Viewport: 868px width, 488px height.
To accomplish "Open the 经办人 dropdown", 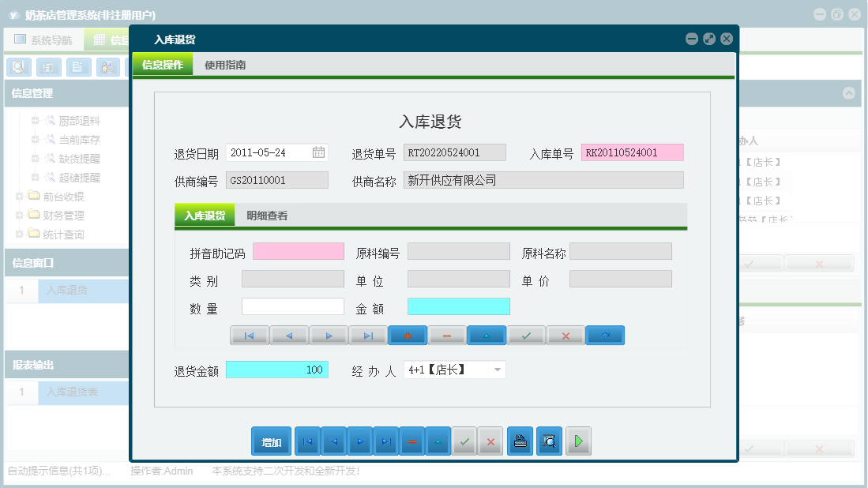I will click(496, 369).
